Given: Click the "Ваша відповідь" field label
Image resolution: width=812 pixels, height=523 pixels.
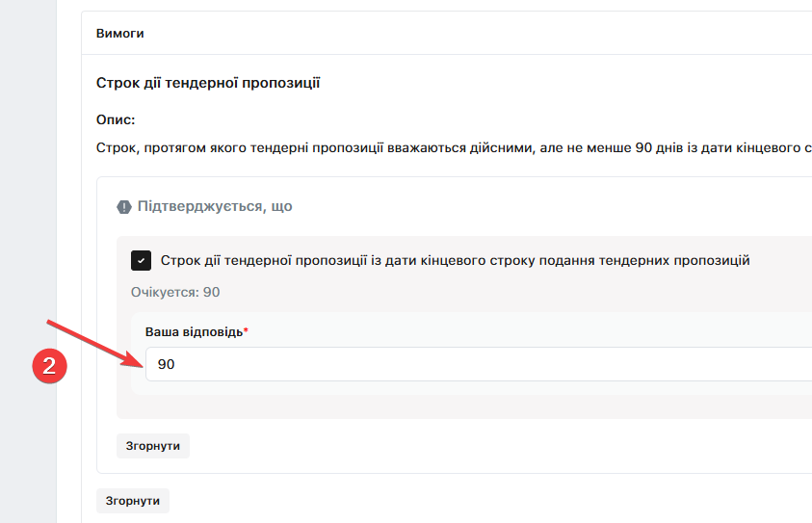Looking at the screenshot, I should click(x=194, y=332).
